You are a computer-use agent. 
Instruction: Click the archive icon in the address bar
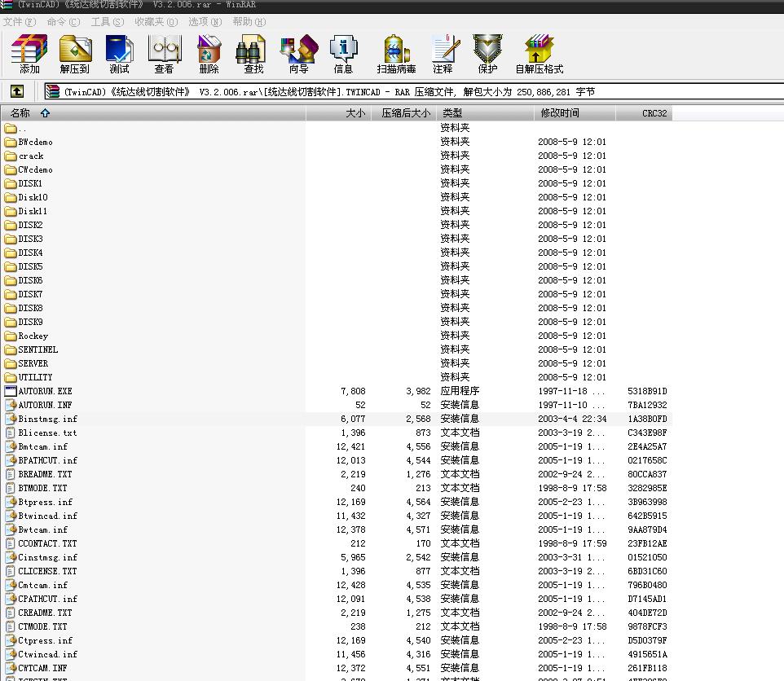pyautogui.click(x=52, y=91)
